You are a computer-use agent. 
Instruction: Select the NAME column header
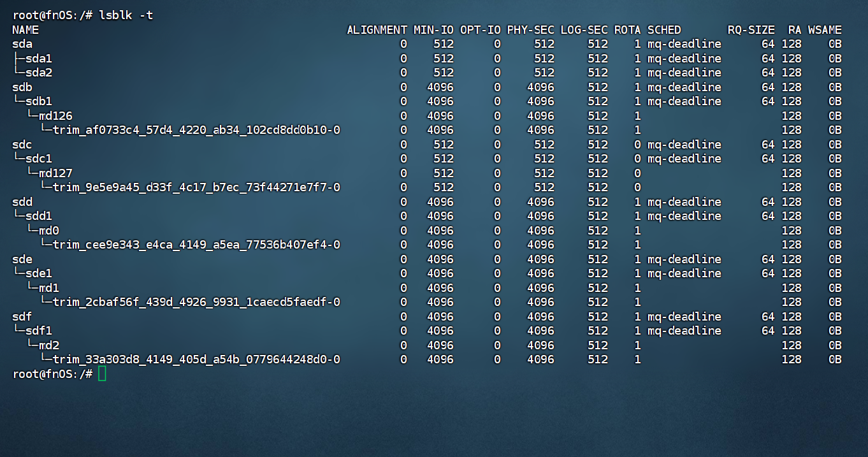[25, 30]
